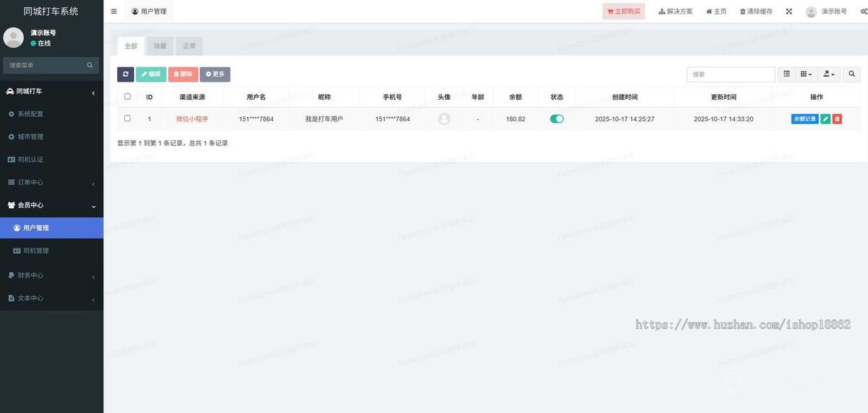Open settings gears icon at top right
The height and width of the screenshot is (413, 868).
click(x=863, y=12)
